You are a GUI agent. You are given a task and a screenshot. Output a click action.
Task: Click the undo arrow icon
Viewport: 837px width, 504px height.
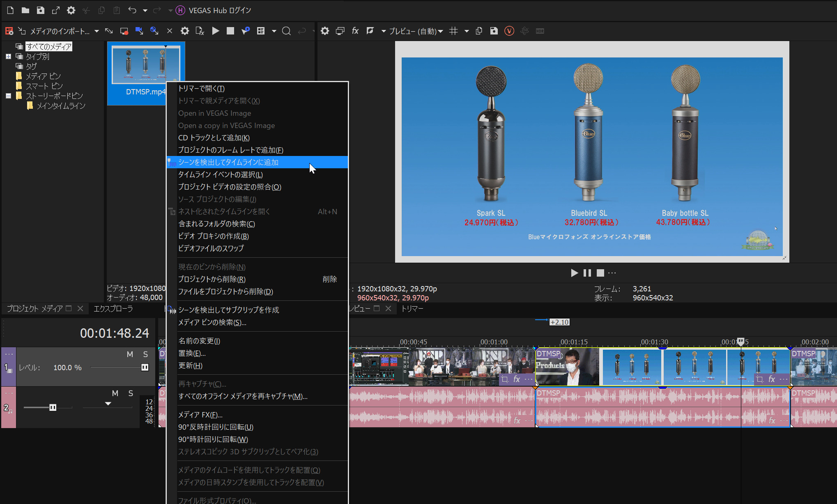(x=132, y=10)
